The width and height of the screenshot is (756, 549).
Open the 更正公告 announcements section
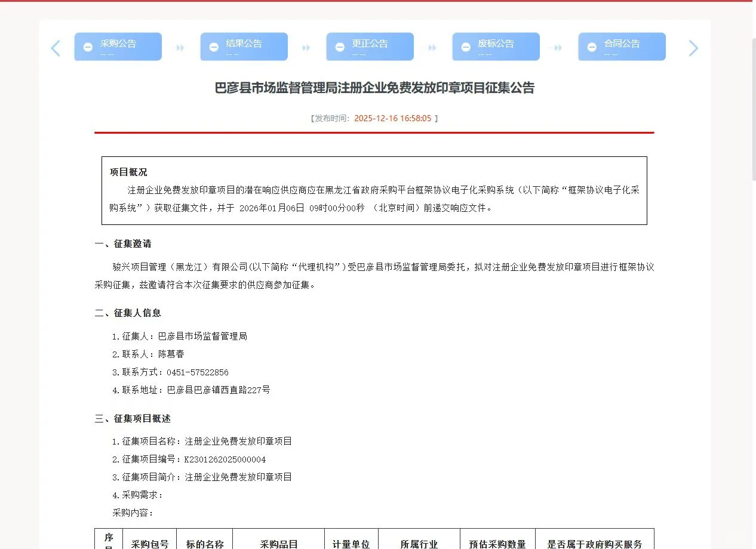pyautogui.click(x=370, y=46)
